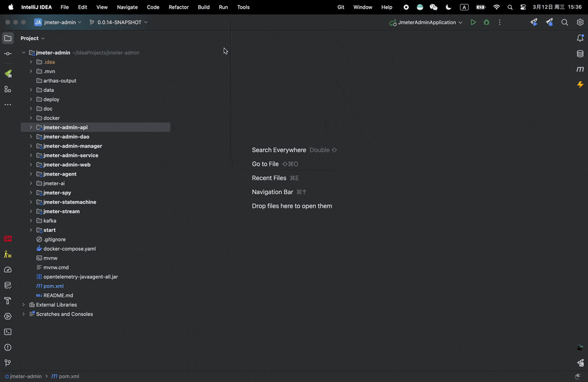This screenshot has height=382, width=588.
Task: Click Search Everywhere hint text
Action: (279, 150)
